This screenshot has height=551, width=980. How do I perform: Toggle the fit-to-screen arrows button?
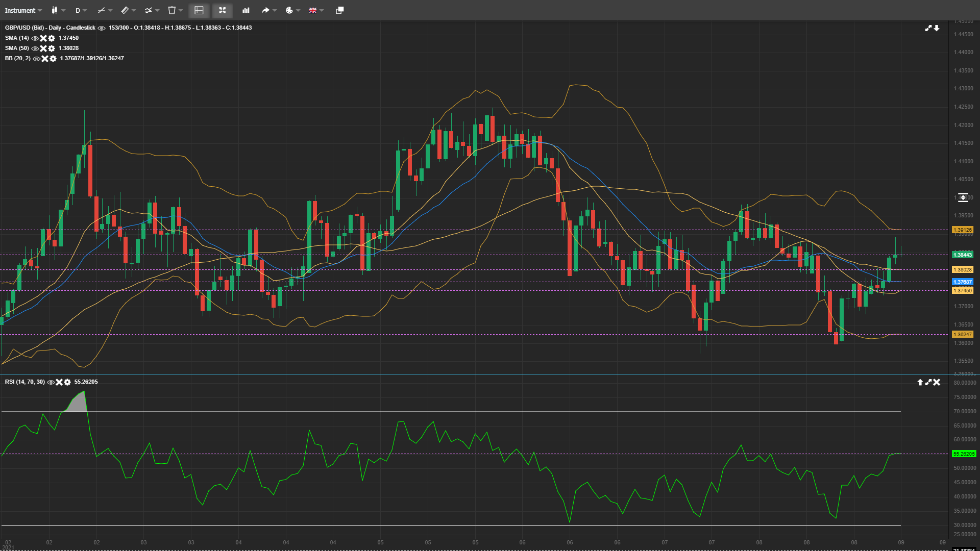tap(223, 10)
